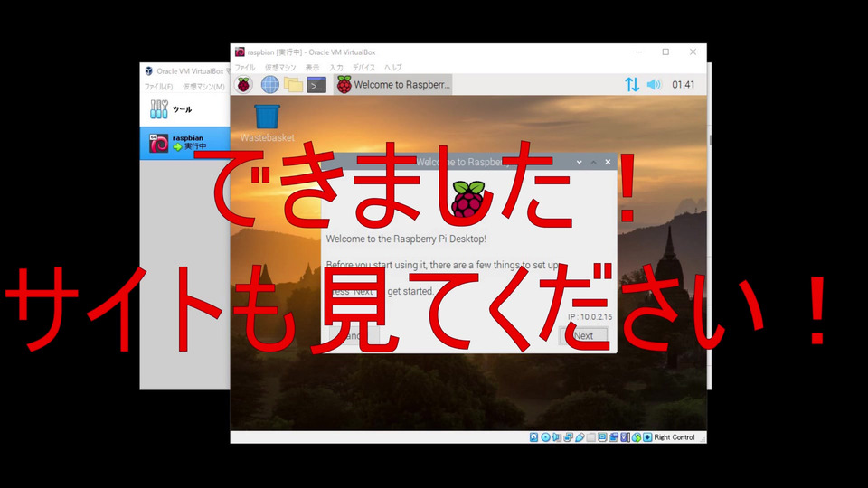
Task: Maximize the welcome dialog with up chevron
Action: (593, 162)
